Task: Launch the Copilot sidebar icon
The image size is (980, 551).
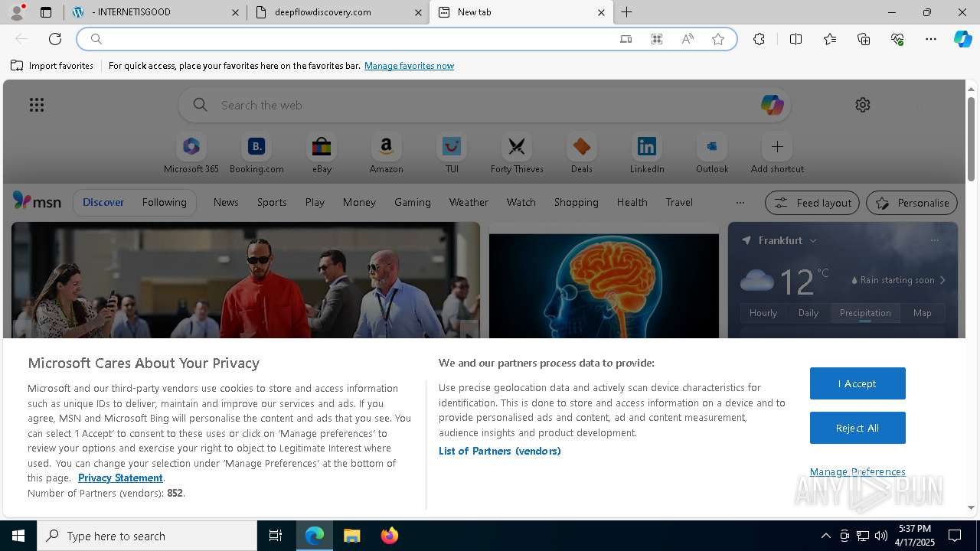Action: [962, 39]
